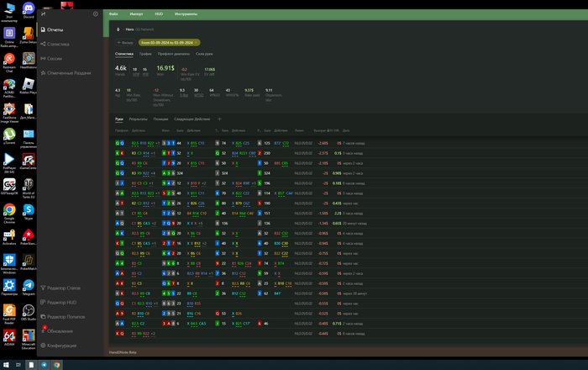This screenshot has height=370, width=588.
Task: Click the 16.91$ Won value
Action: pyautogui.click(x=165, y=68)
